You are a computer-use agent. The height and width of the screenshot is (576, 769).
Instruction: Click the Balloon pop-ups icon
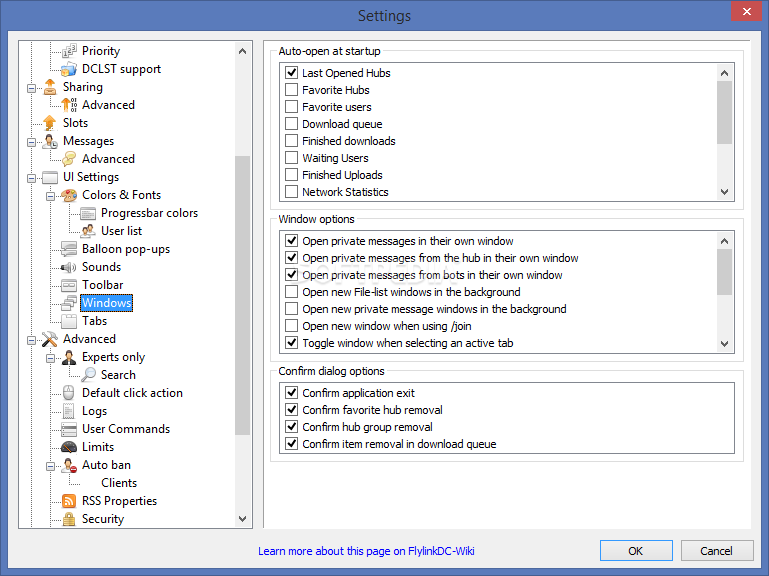tap(69, 249)
